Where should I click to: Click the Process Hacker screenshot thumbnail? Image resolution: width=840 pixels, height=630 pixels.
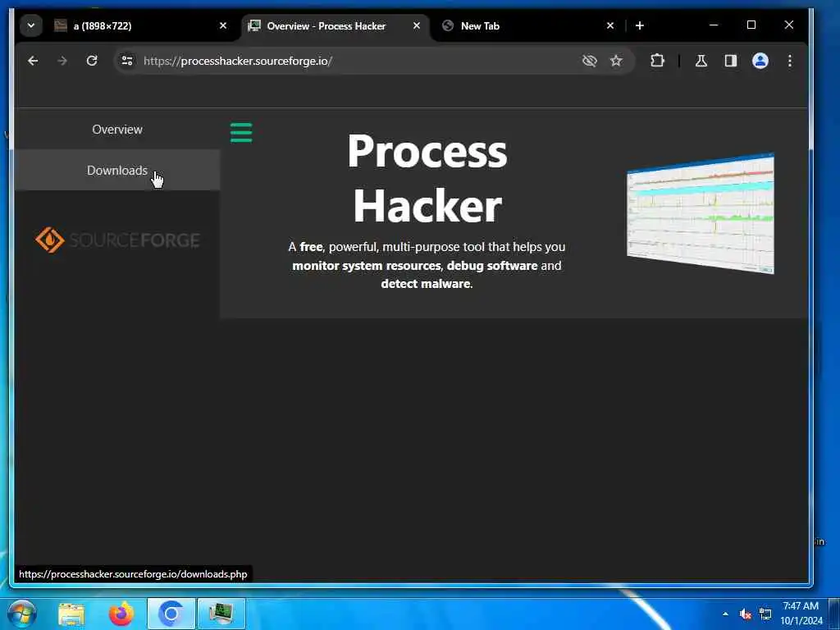[x=701, y=213]
